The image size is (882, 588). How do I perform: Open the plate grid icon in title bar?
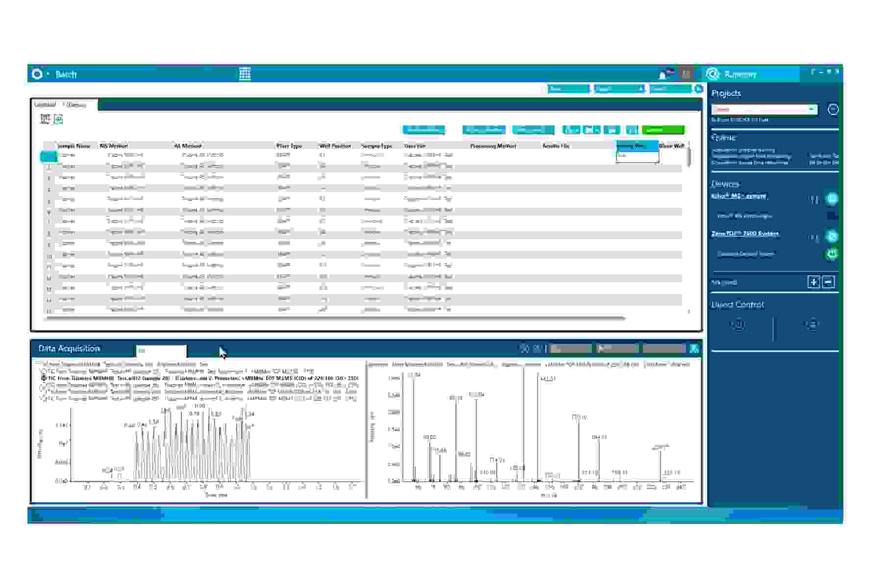click(x=245, y=74)
